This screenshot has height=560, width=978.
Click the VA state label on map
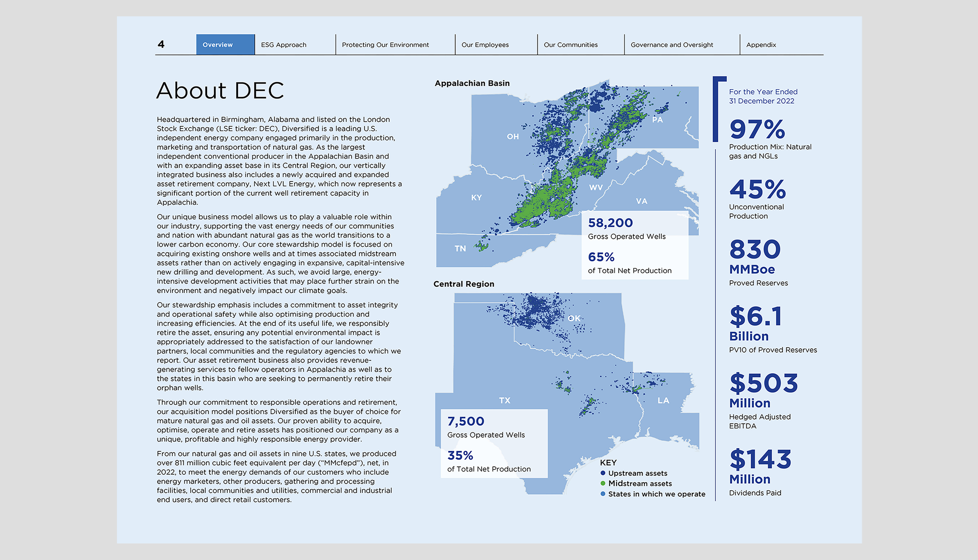click(x=641, y=201)
